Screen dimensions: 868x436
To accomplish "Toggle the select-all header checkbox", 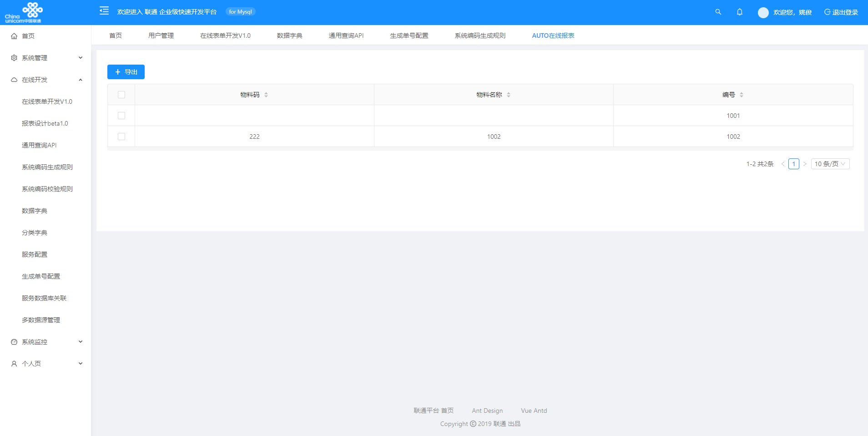I will 121,95.
